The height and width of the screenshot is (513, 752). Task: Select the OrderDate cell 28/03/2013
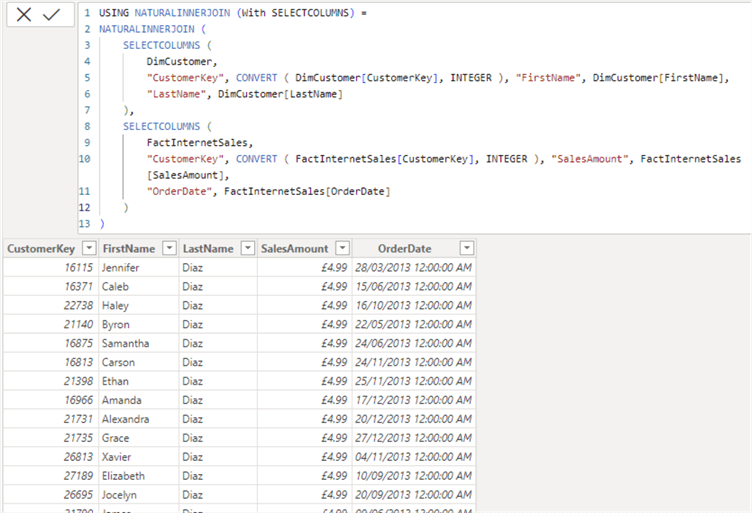(x=414, y=268)
